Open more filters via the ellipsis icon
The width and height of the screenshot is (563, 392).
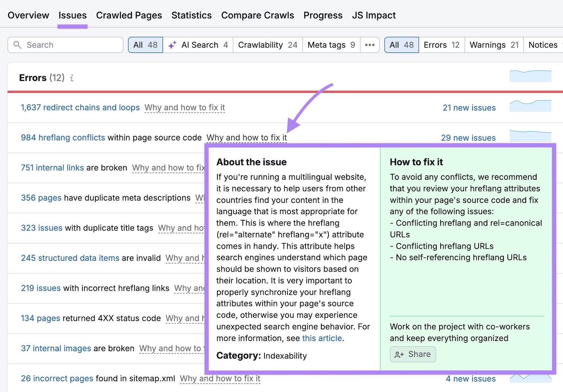(x=369, y=45)
